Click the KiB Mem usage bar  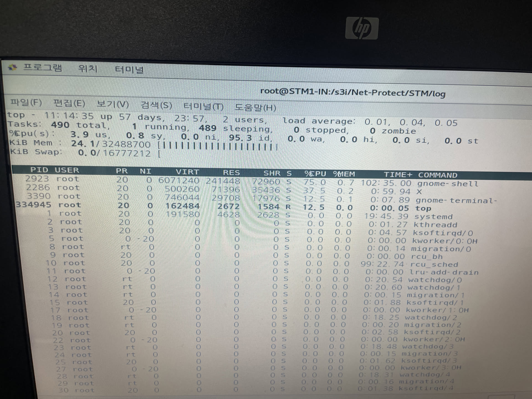click(x=218, y=146)
